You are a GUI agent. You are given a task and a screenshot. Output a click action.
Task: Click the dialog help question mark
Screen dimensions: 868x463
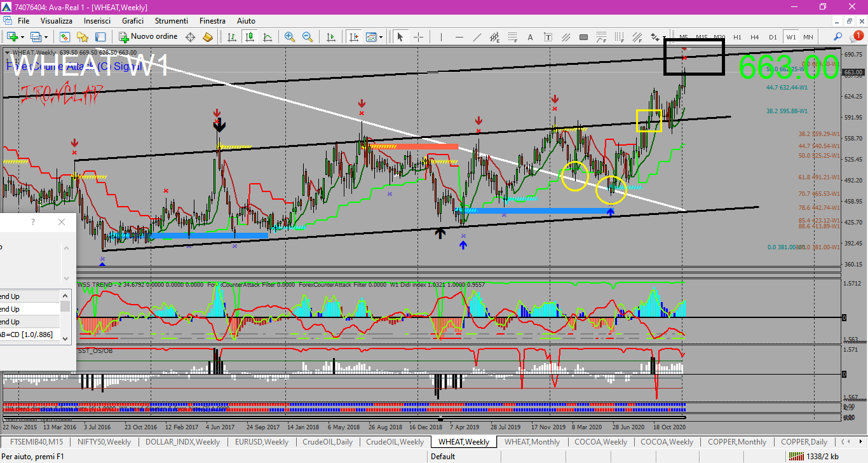33,222
